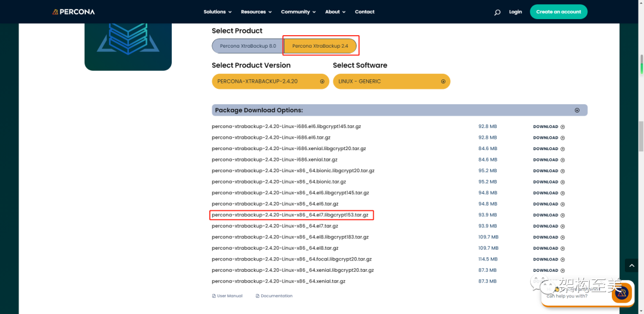Click download icon for x86_64.el6.tar.gz row

point(563,204)
